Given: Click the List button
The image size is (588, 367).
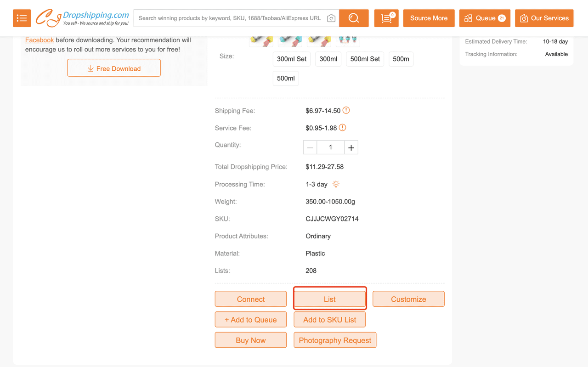Looking at the screenshot, I should (x=330, y=299).
